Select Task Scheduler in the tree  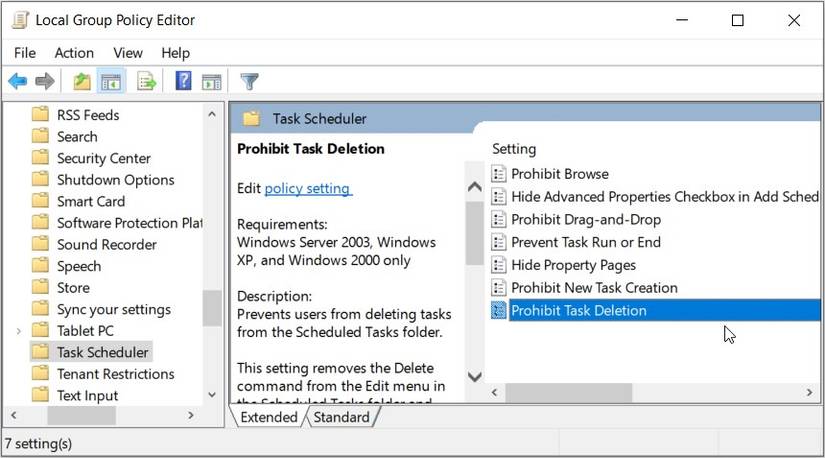click(x=103, y=352)
